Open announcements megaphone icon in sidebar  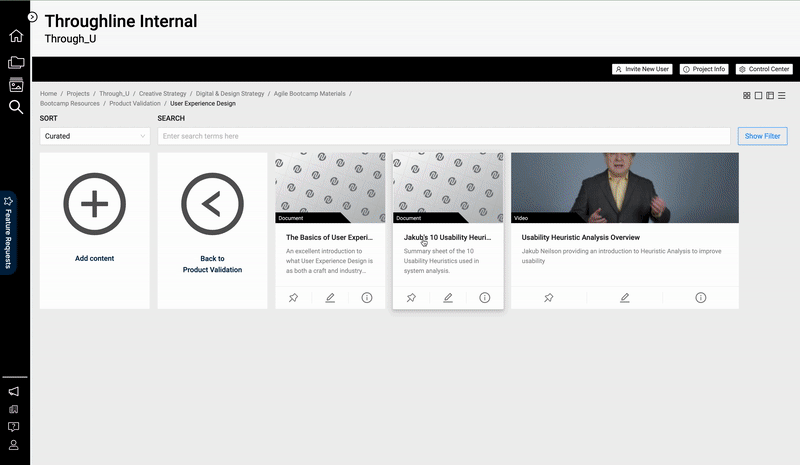coord(14,391)
